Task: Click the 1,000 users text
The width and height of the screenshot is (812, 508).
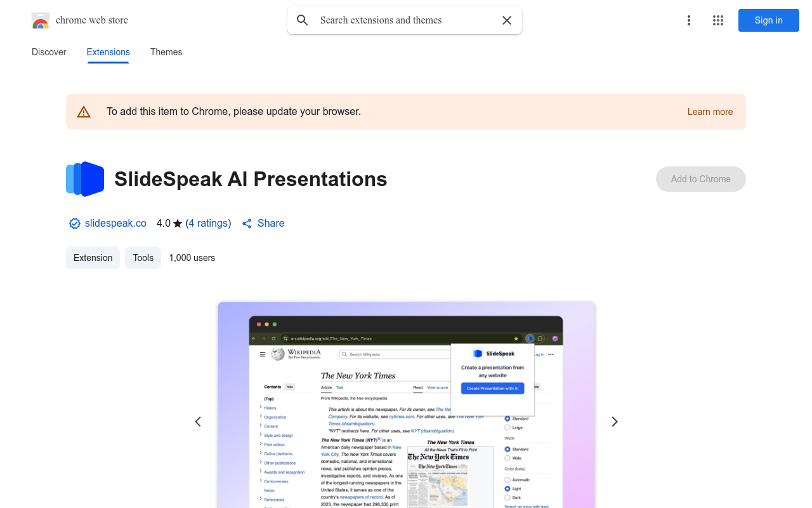Action: pos(192,258)
